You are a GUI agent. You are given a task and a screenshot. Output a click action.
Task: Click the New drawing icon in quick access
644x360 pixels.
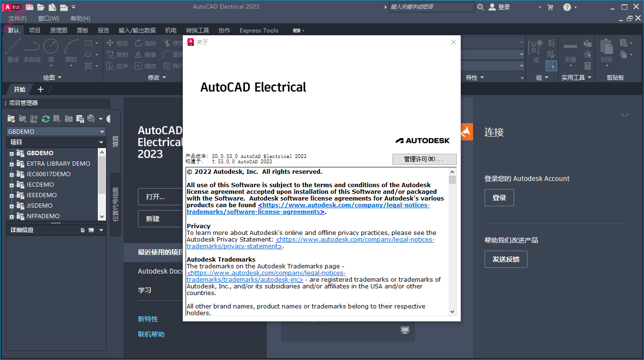pyautogui.click(x=30, y=7)
